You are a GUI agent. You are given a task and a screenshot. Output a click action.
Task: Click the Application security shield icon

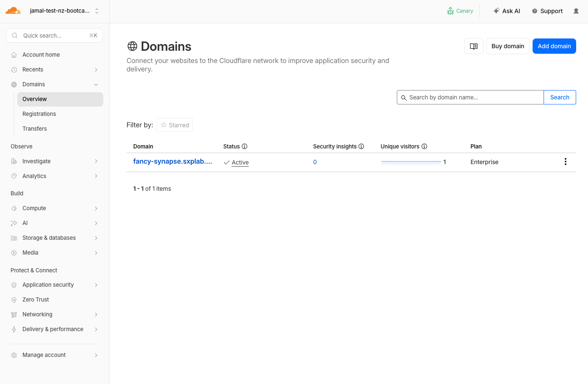[14, 285]
